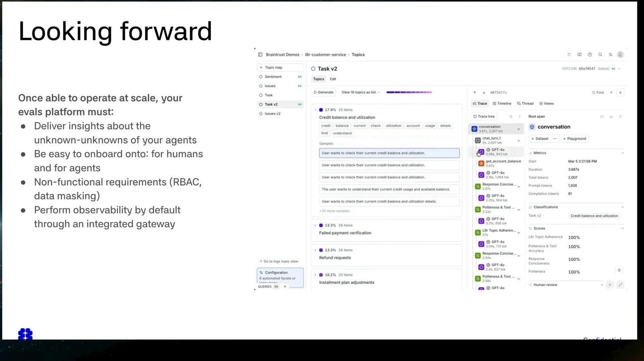Open the l8r-customer-service breadcrumb

tap(326, 55)
